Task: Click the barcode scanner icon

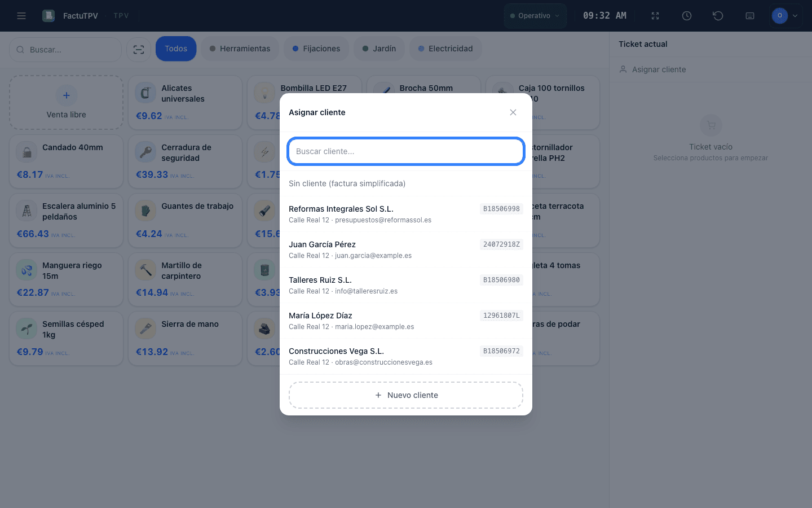Action: [139, 50]
